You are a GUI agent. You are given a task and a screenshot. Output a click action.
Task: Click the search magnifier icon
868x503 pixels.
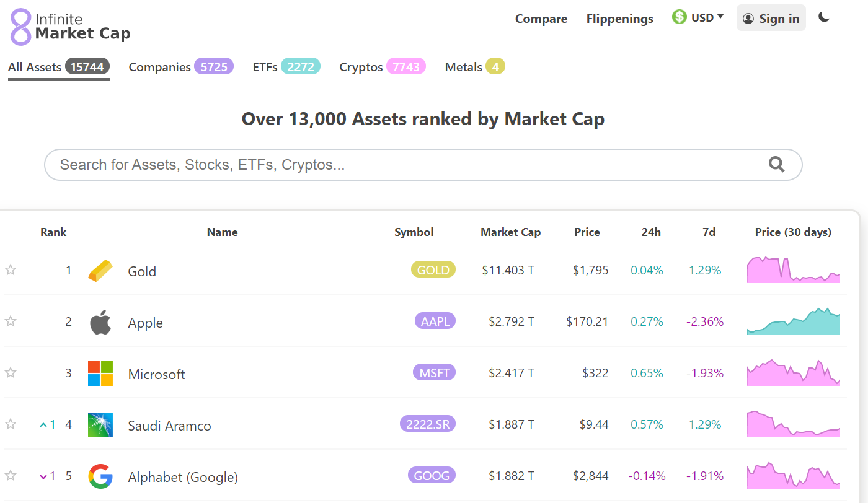coord(776,164)
